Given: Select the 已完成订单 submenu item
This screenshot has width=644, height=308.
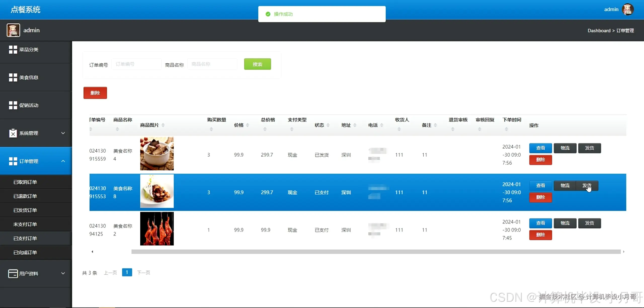Looking at the screenshot, I should pyautogui.click(x=25, y=252).
